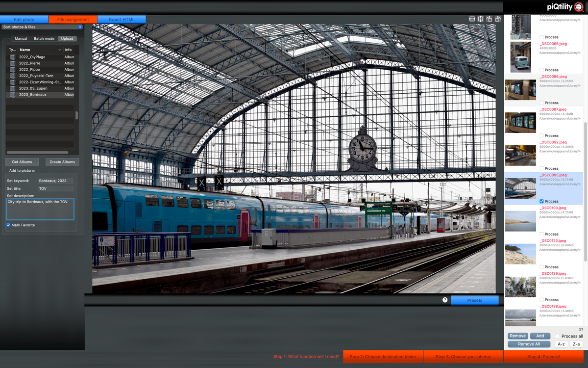This screenshot has height=368, width=588.
Task: Sort photo list Z-a
Action: [576, 344]
